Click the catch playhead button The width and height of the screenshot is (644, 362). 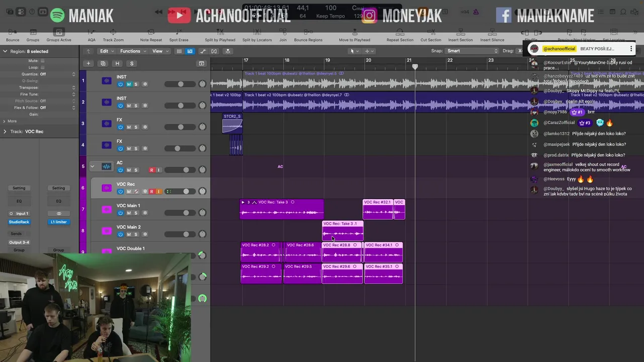coord(228,51)
